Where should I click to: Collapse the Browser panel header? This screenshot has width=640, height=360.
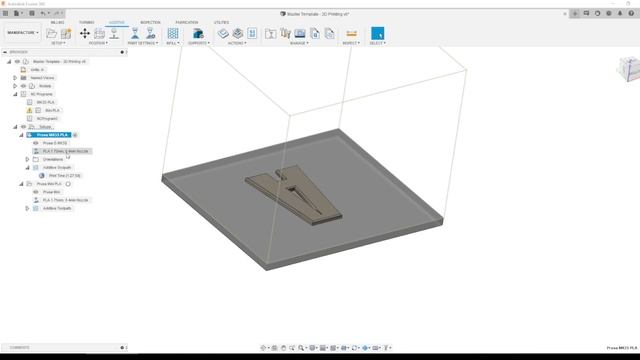point(5,52)
